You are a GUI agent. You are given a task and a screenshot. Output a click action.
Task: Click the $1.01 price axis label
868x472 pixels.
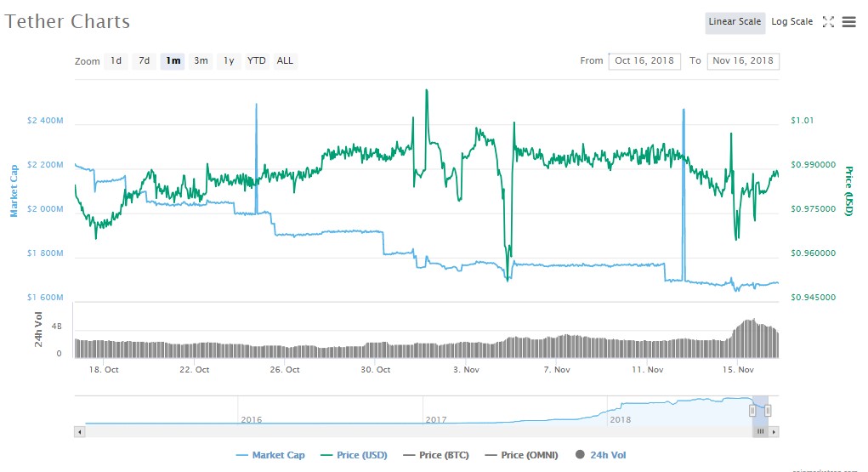(x=803, y=121)
